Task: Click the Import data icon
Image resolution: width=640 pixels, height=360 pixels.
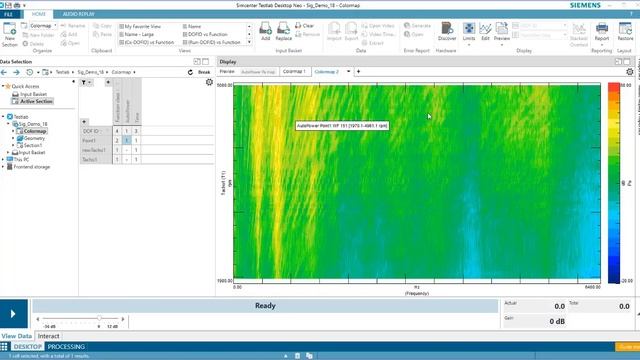Action: coord(334,31)
